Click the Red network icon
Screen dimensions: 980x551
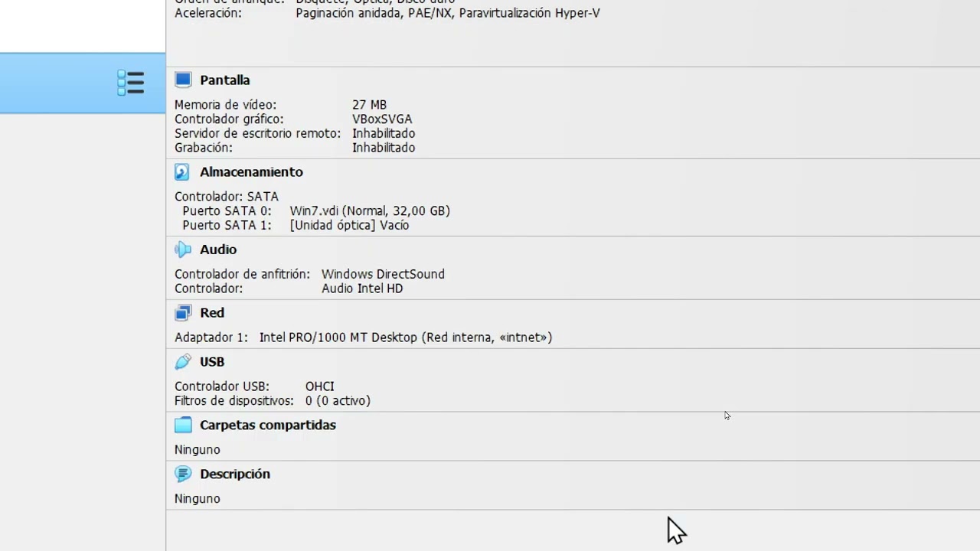(x=183, y=312)
